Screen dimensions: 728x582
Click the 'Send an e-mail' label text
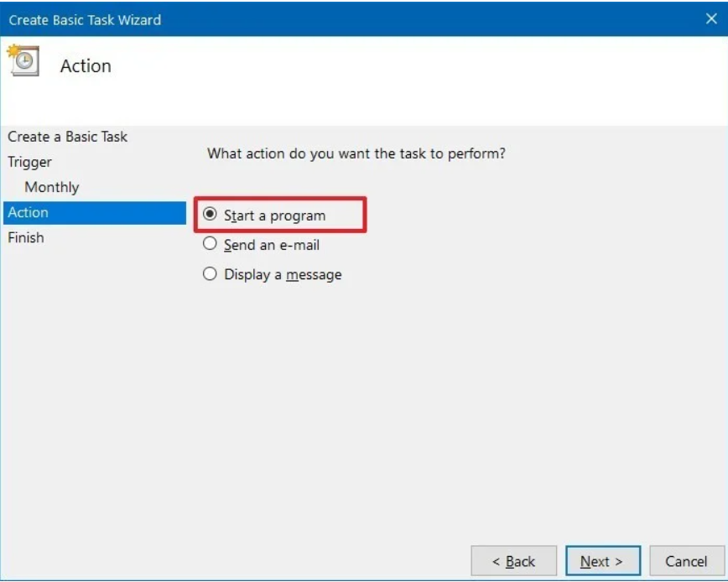click(272, 245)
